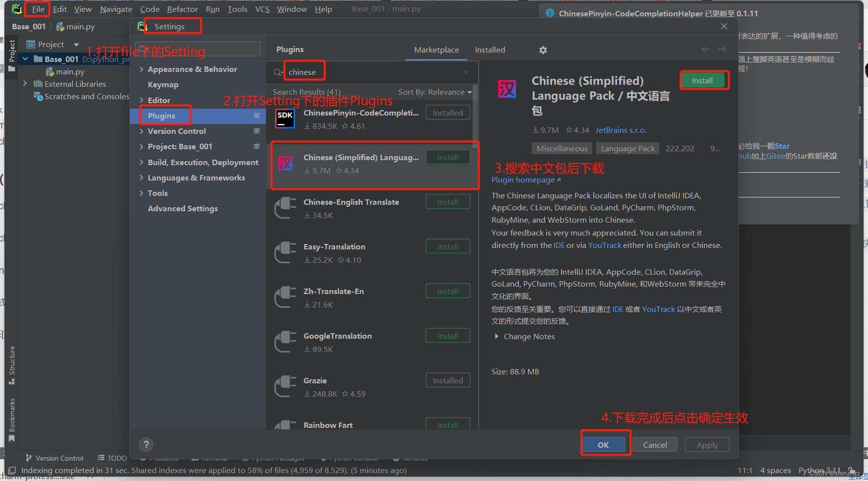The image size is (868, 481).
Task: Click the settings search field
Action: (197, 49)
